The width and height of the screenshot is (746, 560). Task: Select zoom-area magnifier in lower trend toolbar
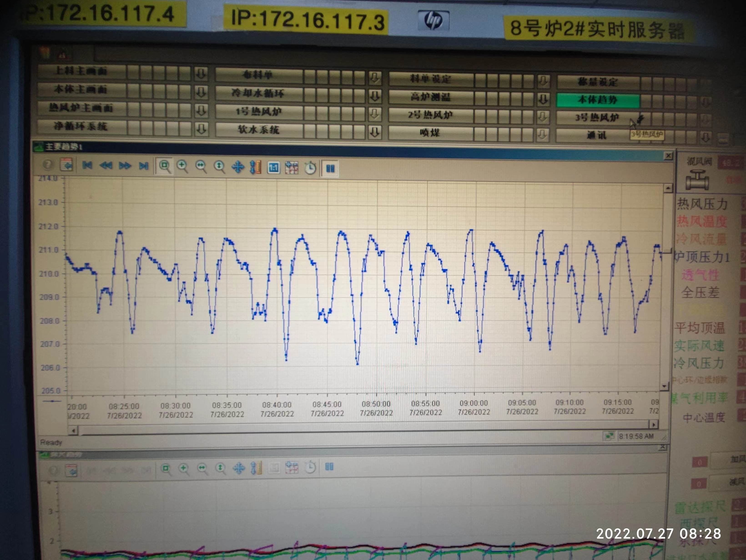[x=166, y=468]
